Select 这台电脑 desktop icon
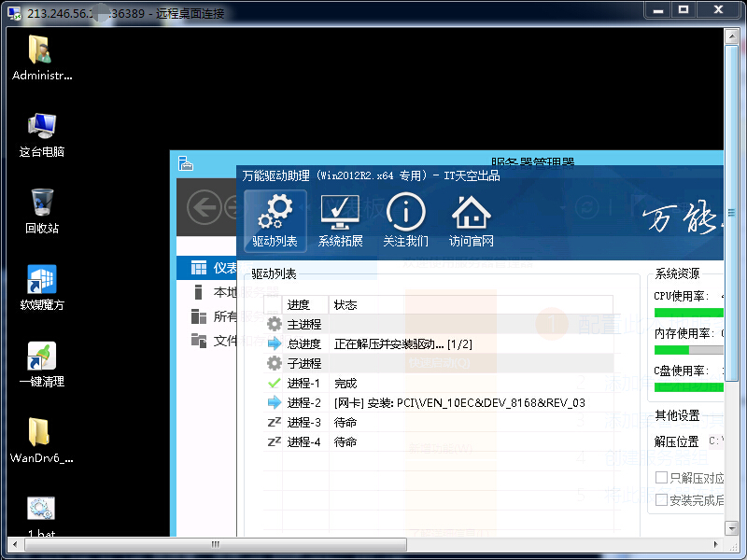This screenshot has width=747, height=560. [41, 133]
